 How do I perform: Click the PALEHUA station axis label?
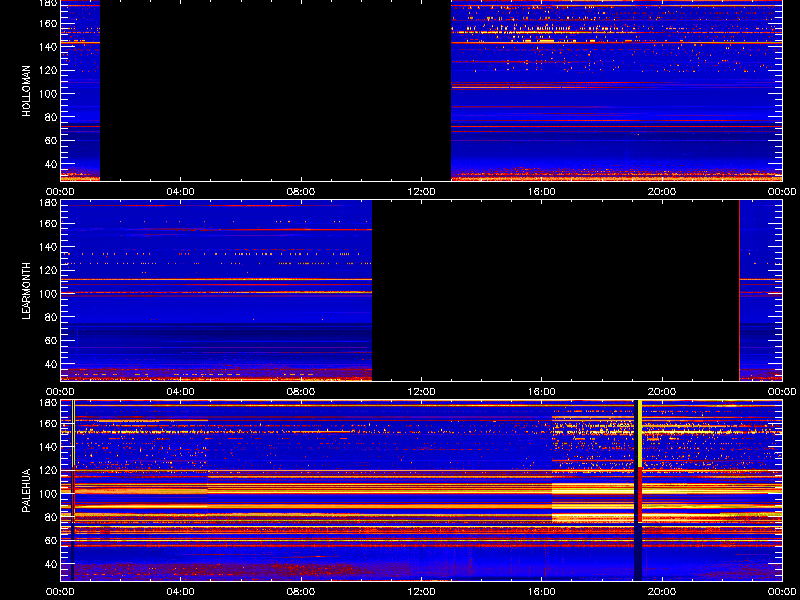click(x=27, y=490)
